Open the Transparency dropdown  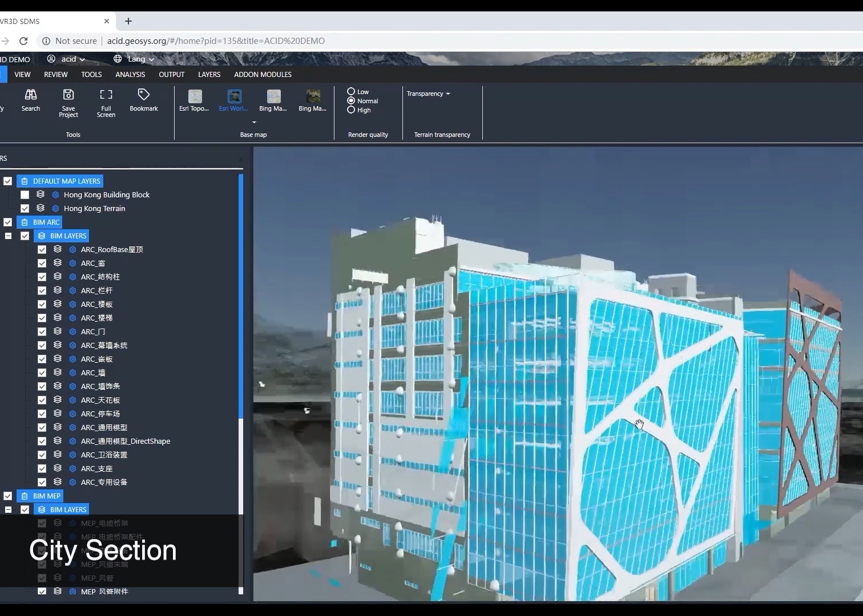(428, 94)
